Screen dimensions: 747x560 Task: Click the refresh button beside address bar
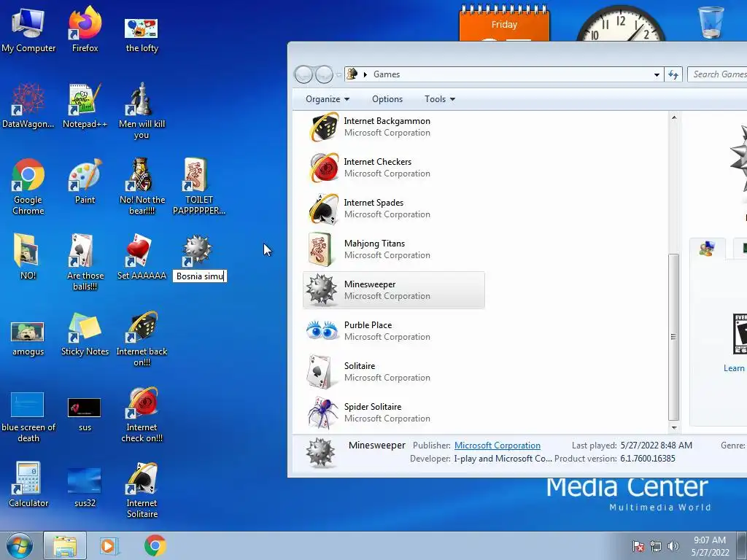point(673,75)
